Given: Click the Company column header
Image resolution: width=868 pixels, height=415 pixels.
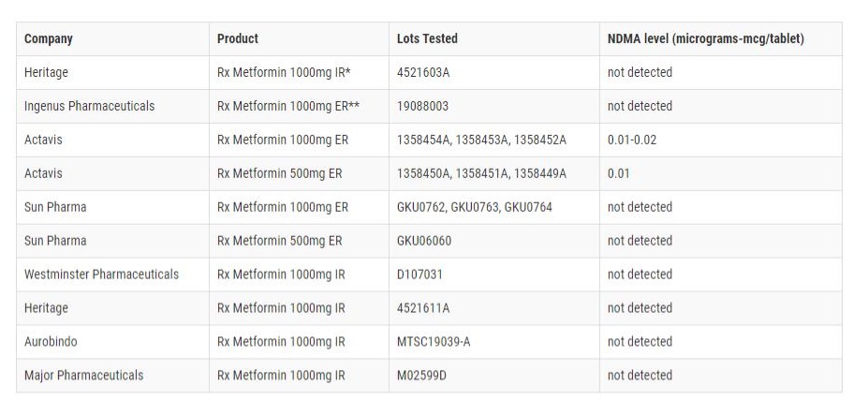Looking at the screenshot, I should coord(49,39).
